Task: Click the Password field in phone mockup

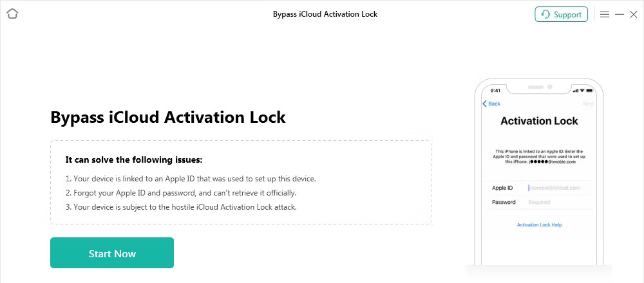Action: point(539,202)
